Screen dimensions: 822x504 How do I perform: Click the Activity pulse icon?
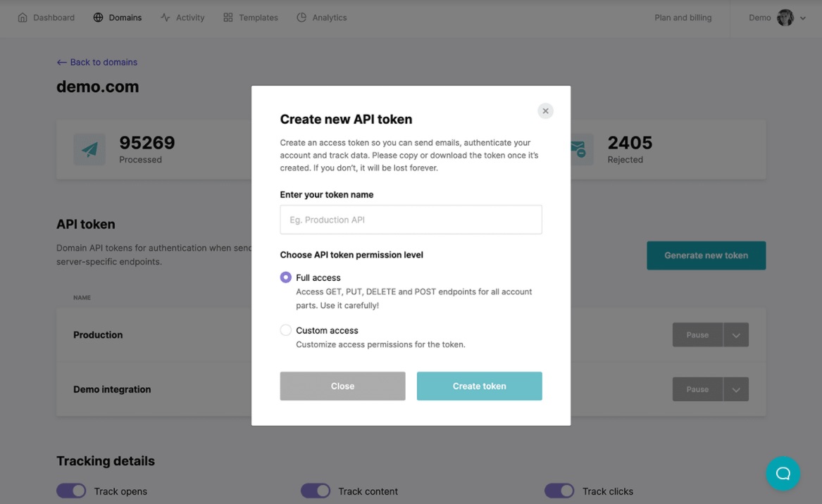[165, 18]
